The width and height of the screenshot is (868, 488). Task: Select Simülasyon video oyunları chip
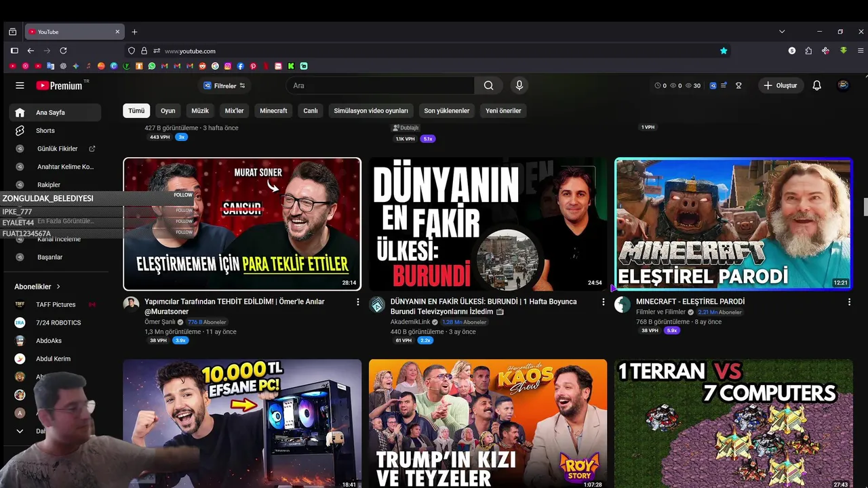[371, 110]
